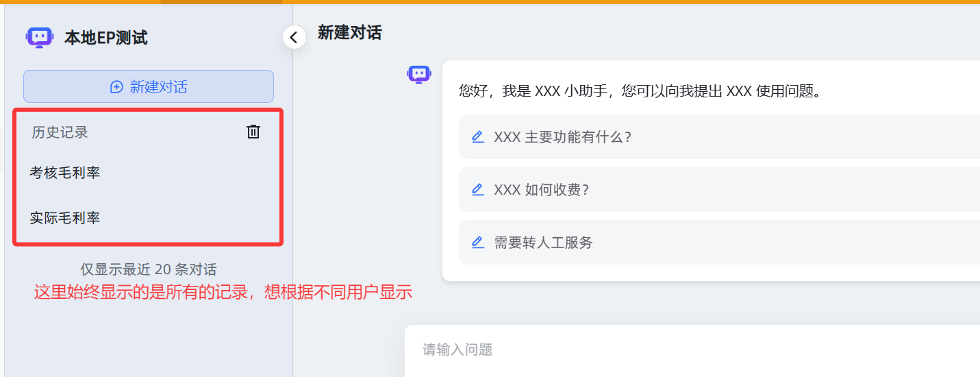980x377 pixels.
Task: Collapse the sidebar with the chevron arrow
Action: pyautogui.click(x=294, y=37)
